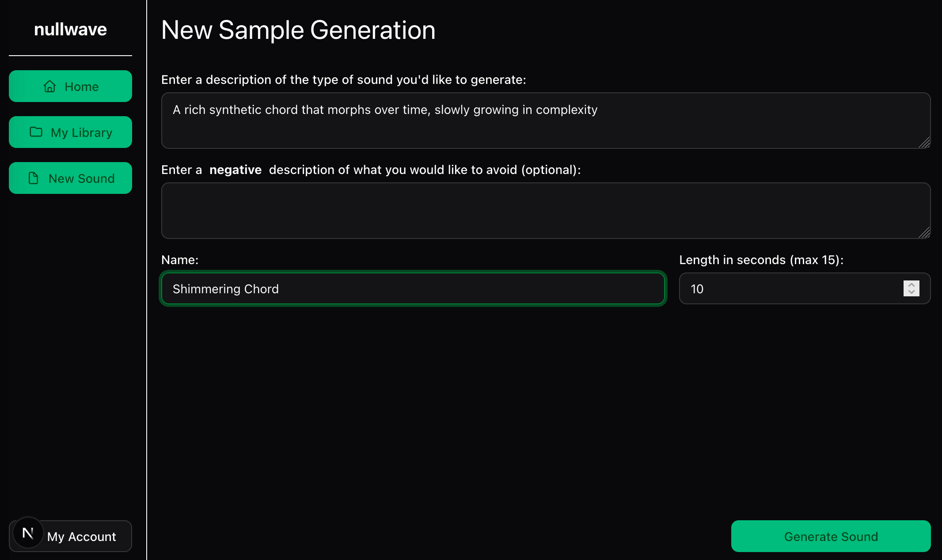Select the Home navigation entry
This screenshot has height=560, width=942.
point(70,87)
